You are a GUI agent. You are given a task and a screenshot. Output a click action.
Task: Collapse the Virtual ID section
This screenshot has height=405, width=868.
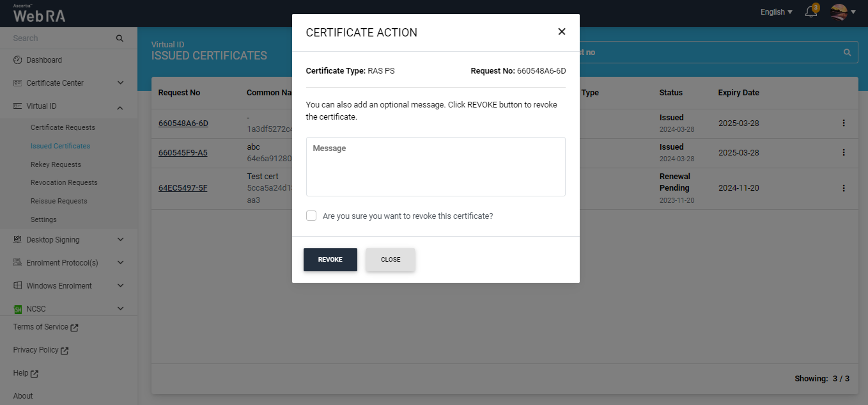120,107
